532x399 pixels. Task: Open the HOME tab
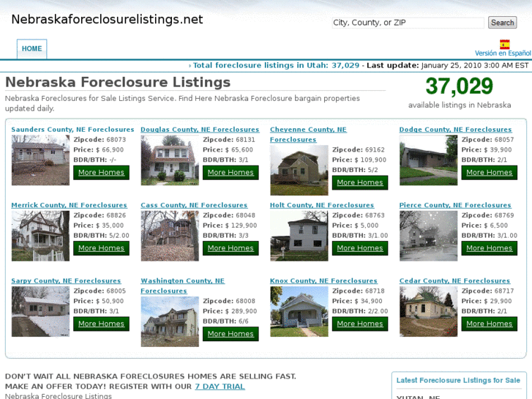32,49
